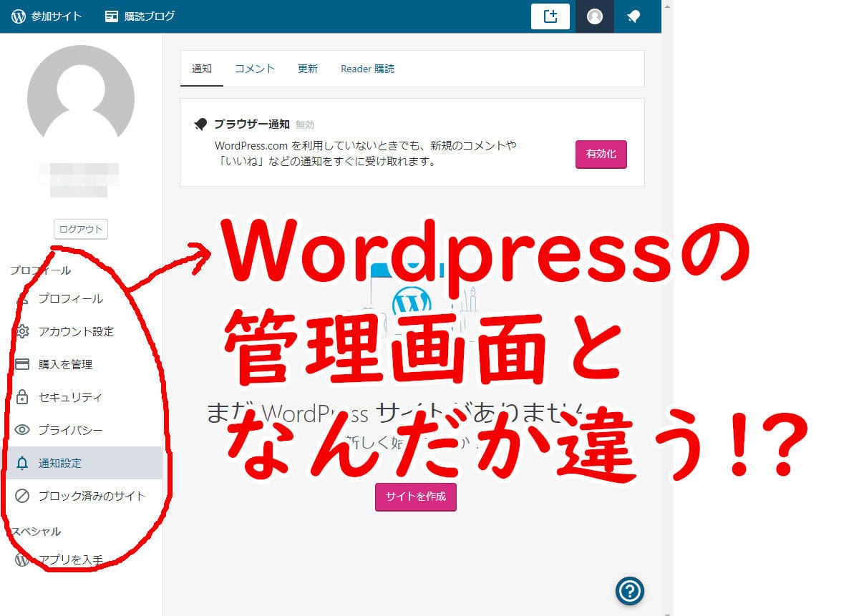Click the blocked circle icon for ブロック済みのサイト

tap(23, 496)
